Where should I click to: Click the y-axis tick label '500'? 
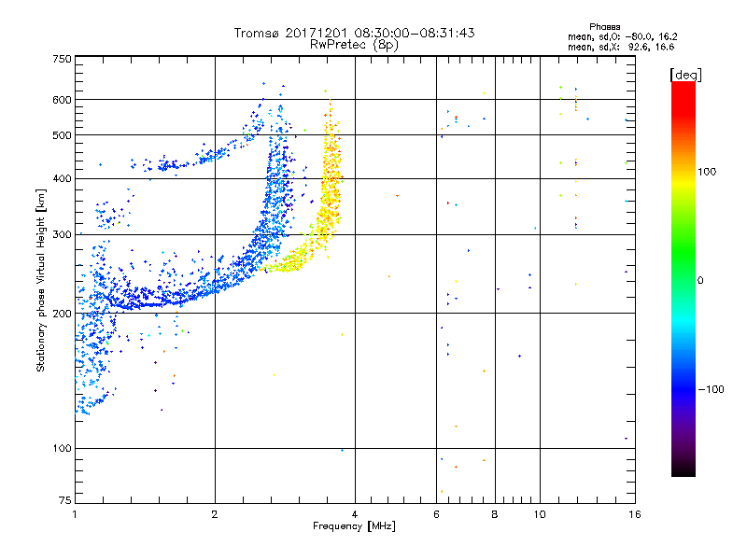[x=62, y=135]
